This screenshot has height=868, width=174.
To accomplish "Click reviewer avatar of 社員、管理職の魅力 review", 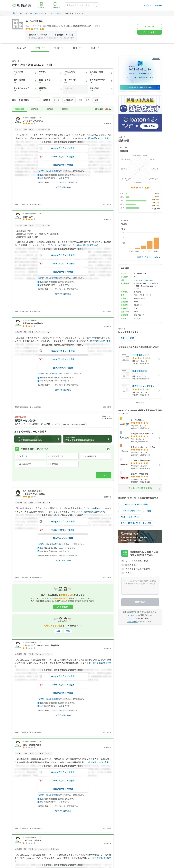I will (x=18, y=744).
